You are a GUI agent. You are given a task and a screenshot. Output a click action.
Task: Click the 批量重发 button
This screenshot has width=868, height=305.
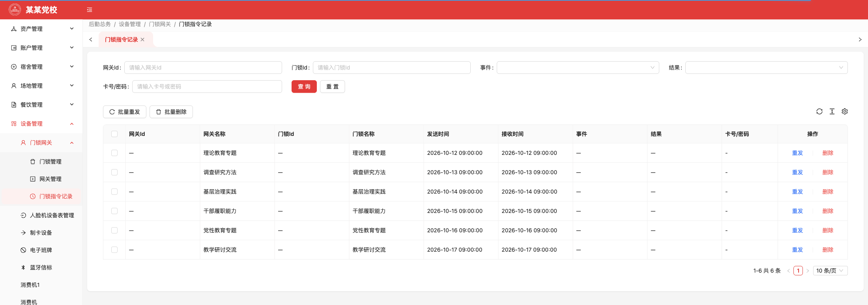pos(125,112)
